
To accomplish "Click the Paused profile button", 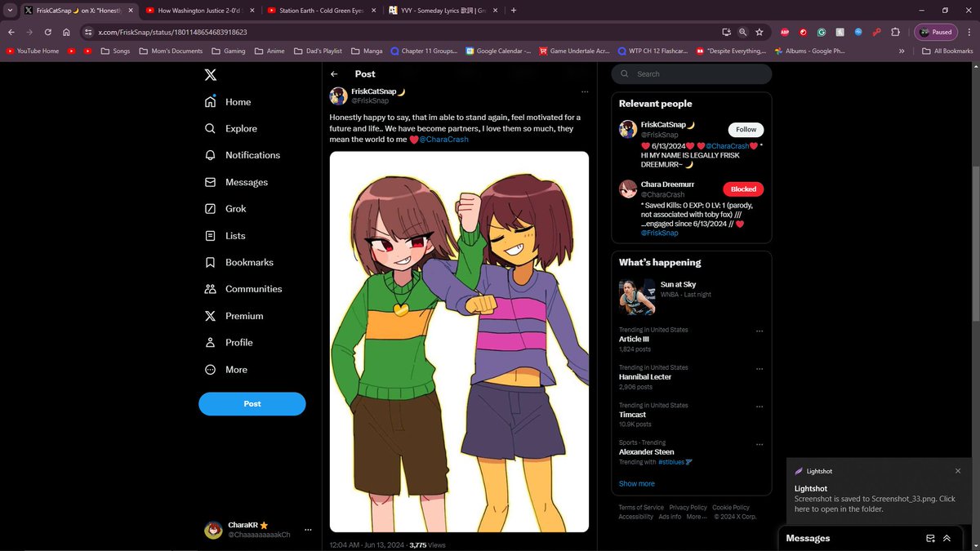I will [936, 32].
